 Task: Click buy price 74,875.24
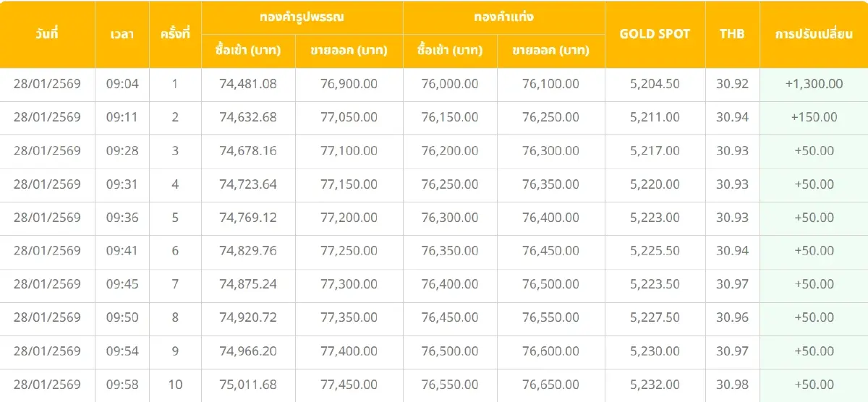click(248, 284)
